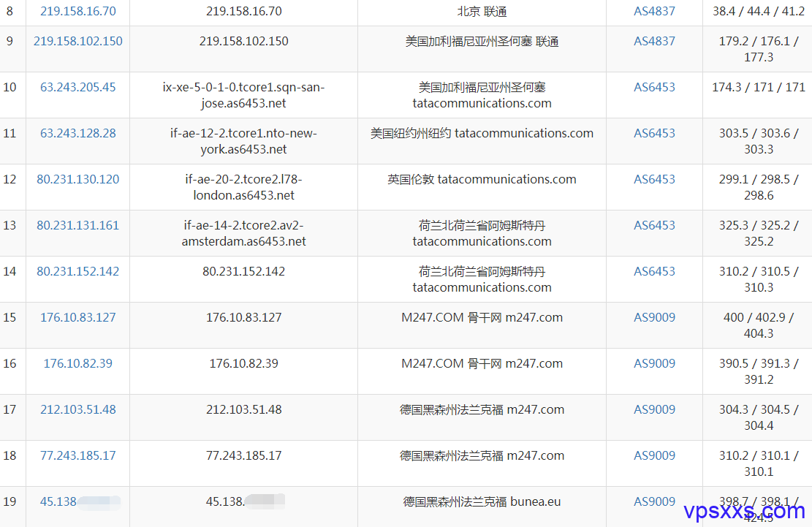Select hostname cell 80.231.152.142 in middle column

click(243, 272)
